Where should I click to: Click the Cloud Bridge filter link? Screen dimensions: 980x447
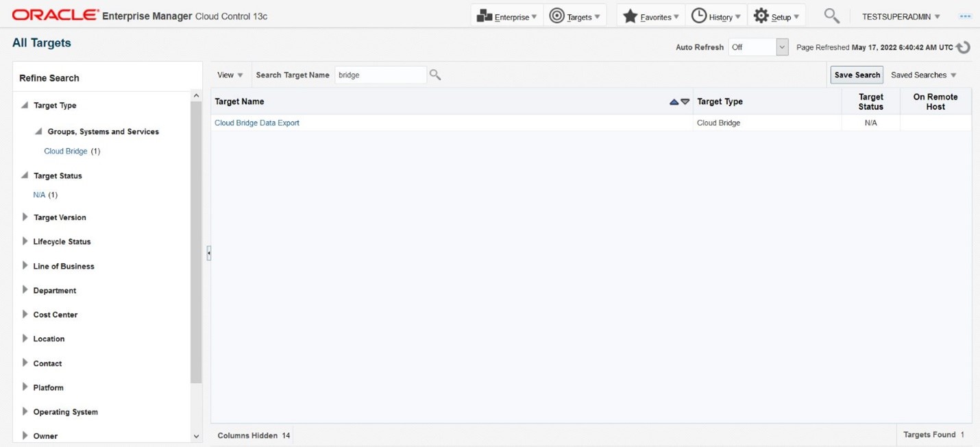click(66, 151)
